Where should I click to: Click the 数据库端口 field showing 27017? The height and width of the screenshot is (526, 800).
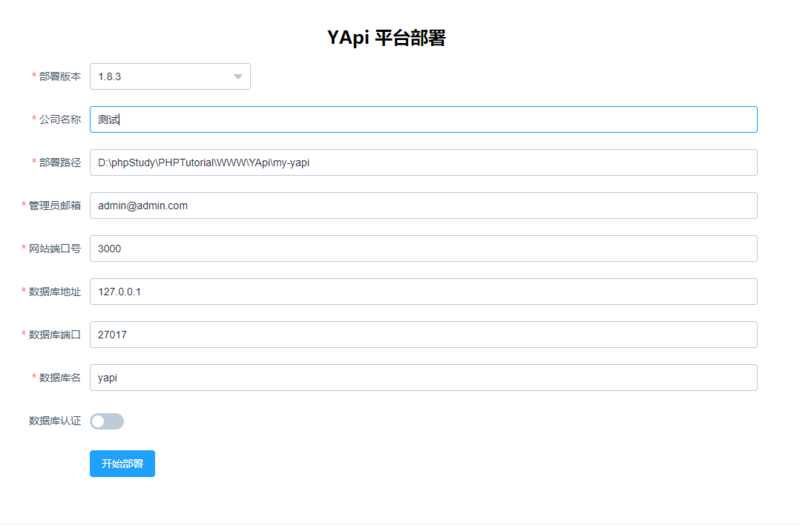423,335
